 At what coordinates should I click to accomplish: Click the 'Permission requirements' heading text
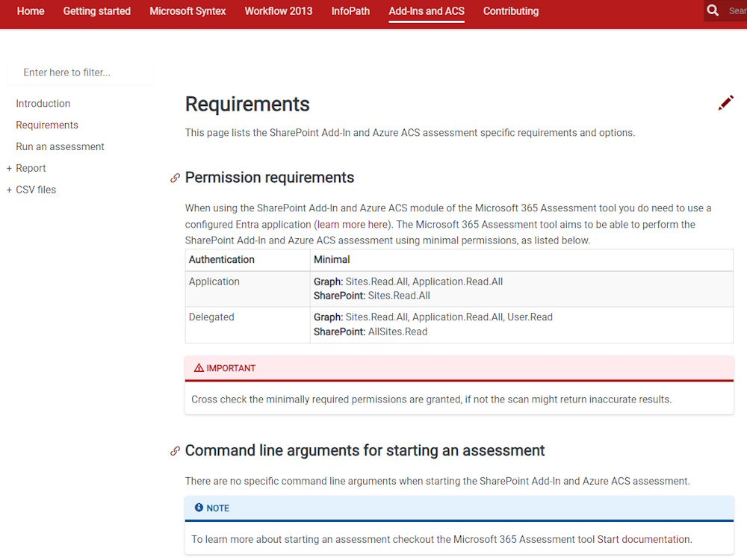point(269,178)
